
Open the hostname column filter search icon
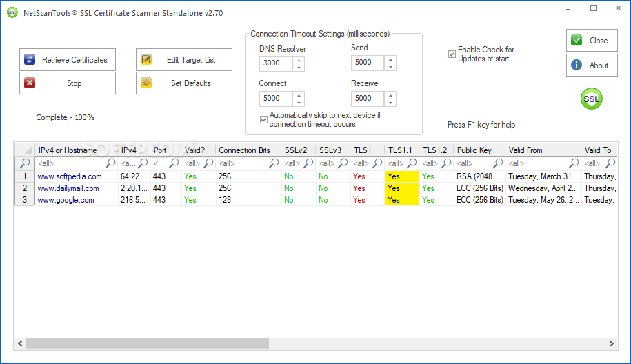pos(110,163)
